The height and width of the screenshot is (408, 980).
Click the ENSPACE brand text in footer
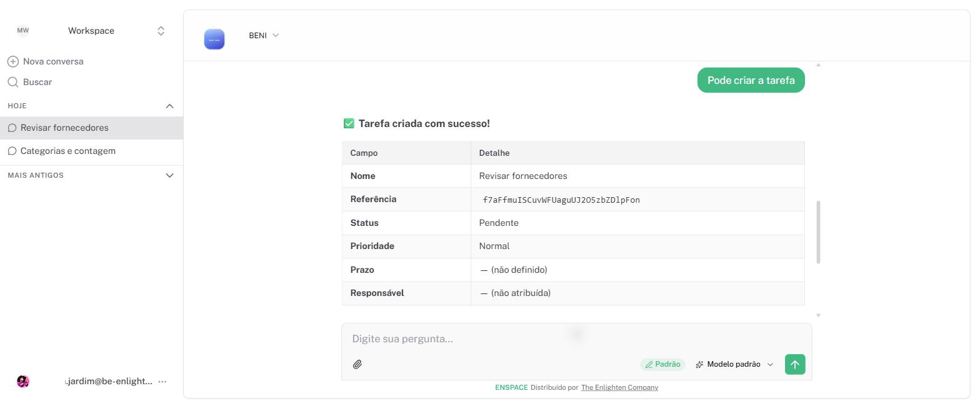coord(511,387)
